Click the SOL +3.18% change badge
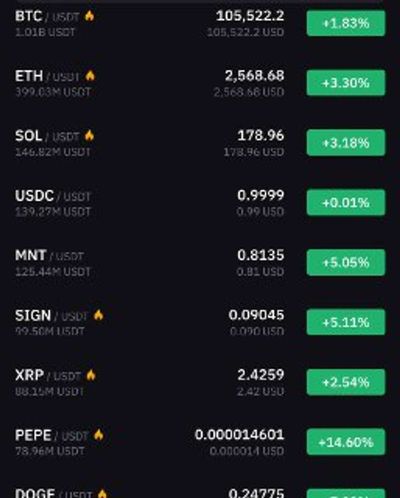Screen dimensions: 400x498 346,143
